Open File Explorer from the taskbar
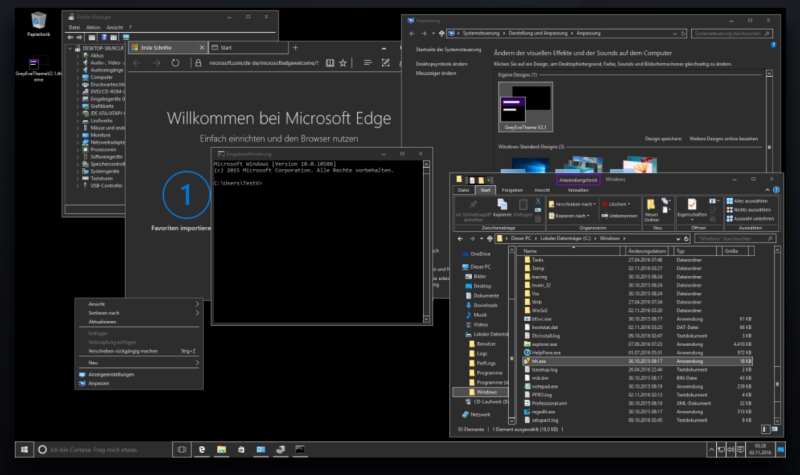The image size is (800, 475). [221, 449]
